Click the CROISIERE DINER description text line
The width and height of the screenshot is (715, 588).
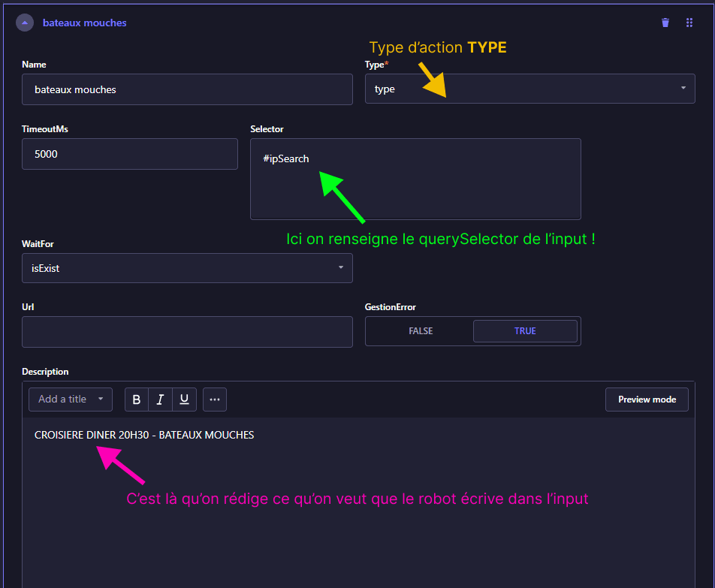click(144, 435)
